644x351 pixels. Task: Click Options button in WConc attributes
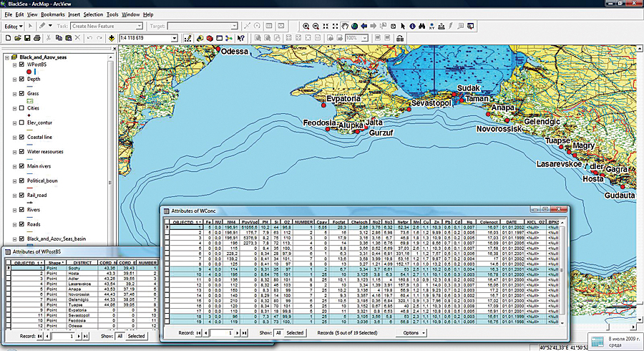(x=410, y=333)
